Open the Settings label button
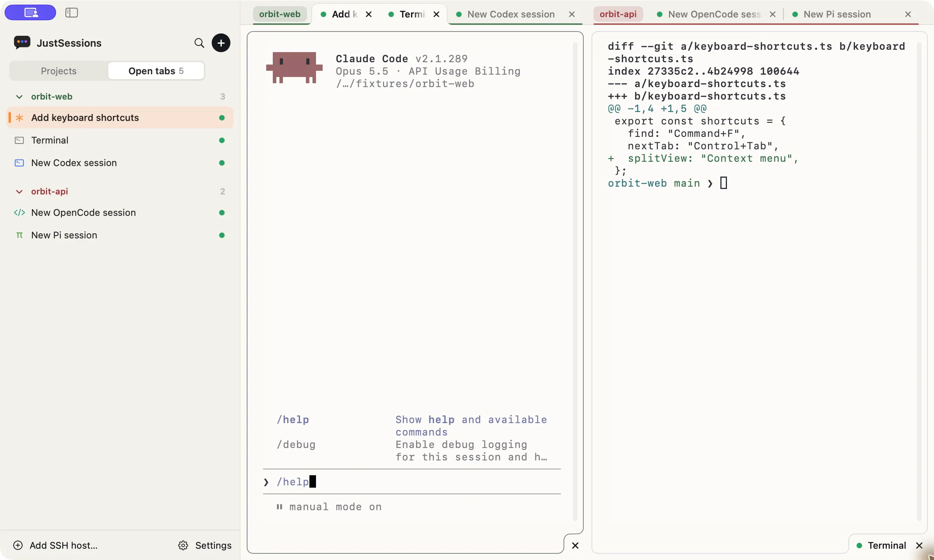Viewport: 934px width, 560px height. [213, 545]
